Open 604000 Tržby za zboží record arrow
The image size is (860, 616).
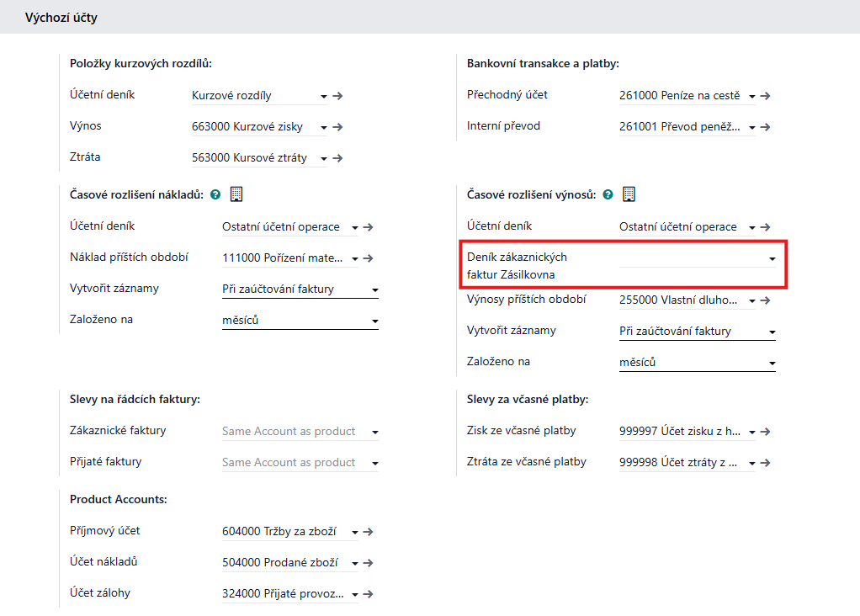pyautogui.click(x=368, y=532)
